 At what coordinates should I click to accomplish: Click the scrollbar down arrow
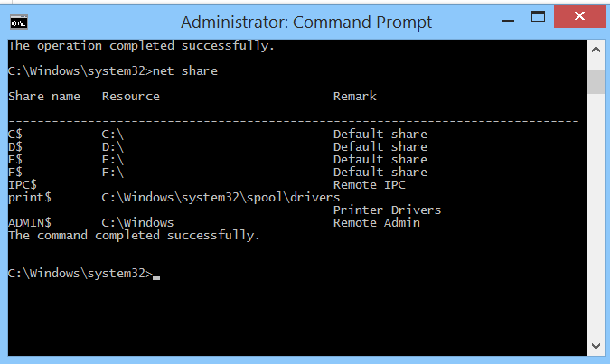click(x=596, y=346)
